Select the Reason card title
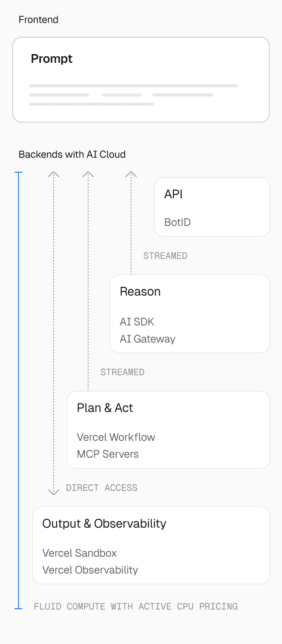The image size is (282, 644). (140, 291)
